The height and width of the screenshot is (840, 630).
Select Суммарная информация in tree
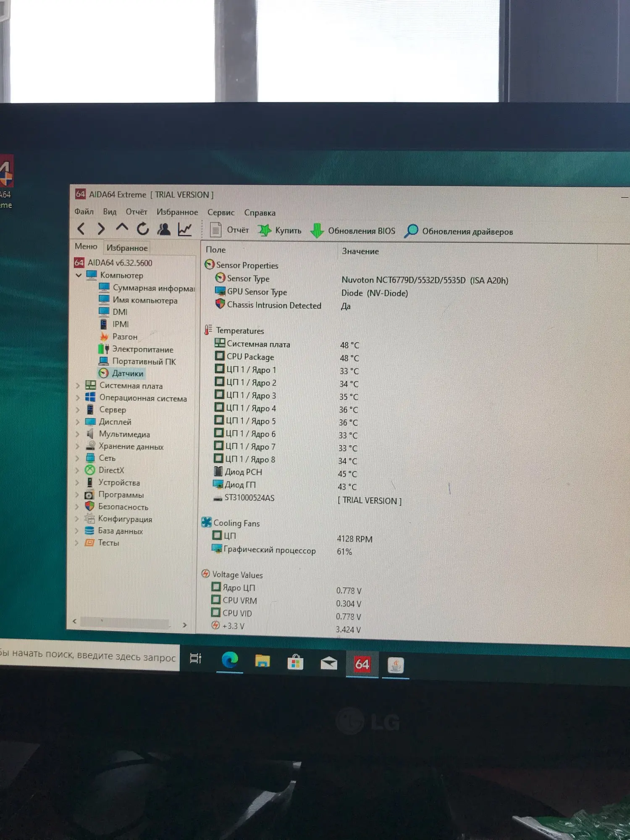(x=147, y=288)
